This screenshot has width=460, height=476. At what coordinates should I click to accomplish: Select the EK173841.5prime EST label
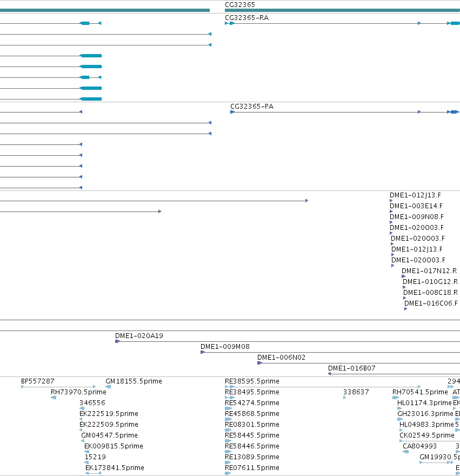(115, 468)
